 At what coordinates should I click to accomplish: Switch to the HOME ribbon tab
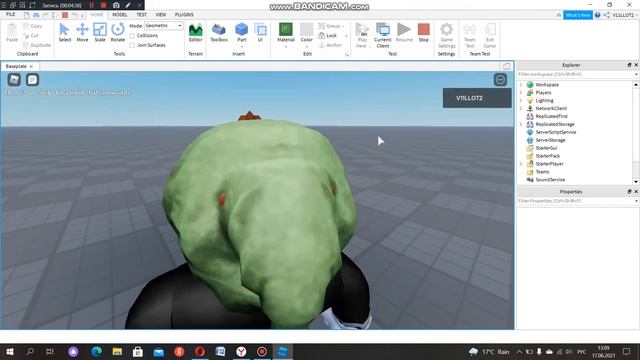97,15
